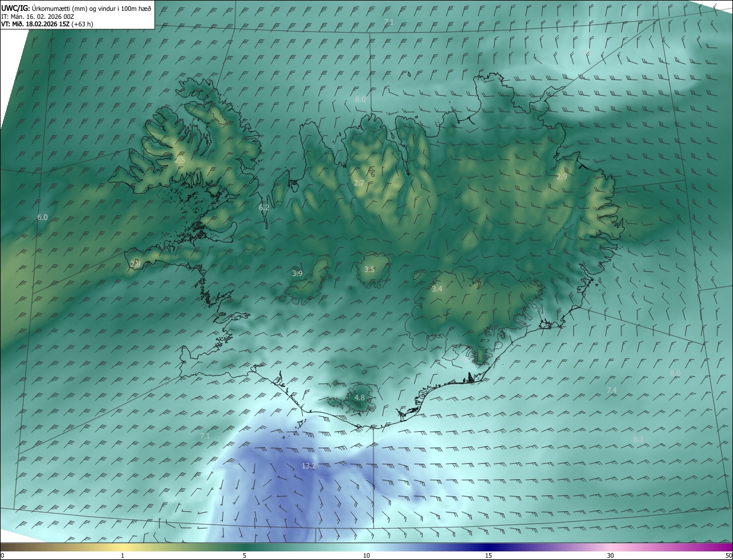The height and width of the screenshot is (560, 733).
Task: Click the "4.8" value on the map
Action: click(359, 397)
